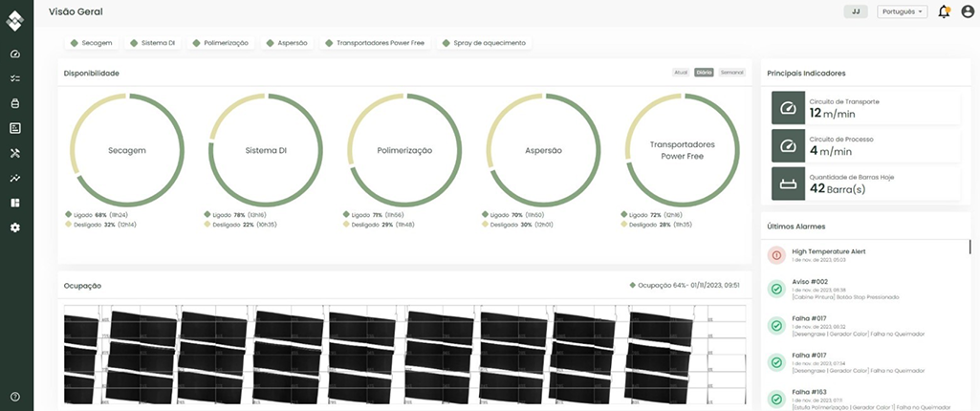Click the Transportadores Power Free donut chart
Screen dimensions: 980x411
coord(682,150)
